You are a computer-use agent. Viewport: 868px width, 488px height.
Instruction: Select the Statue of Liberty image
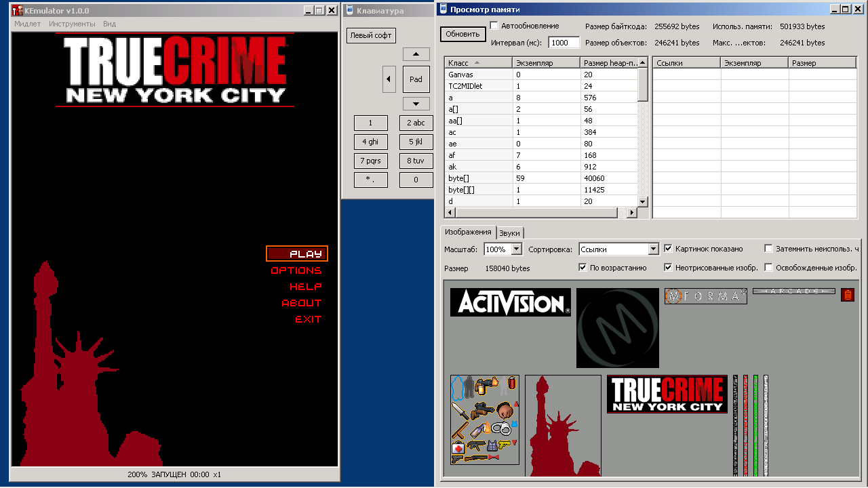point(563,426)
